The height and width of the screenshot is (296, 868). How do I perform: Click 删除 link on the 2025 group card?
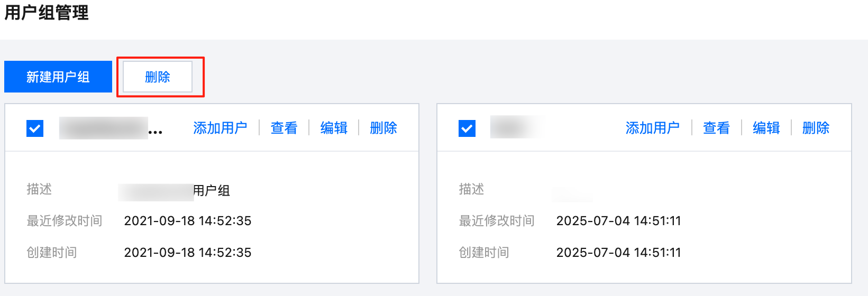tap(816, 128)
